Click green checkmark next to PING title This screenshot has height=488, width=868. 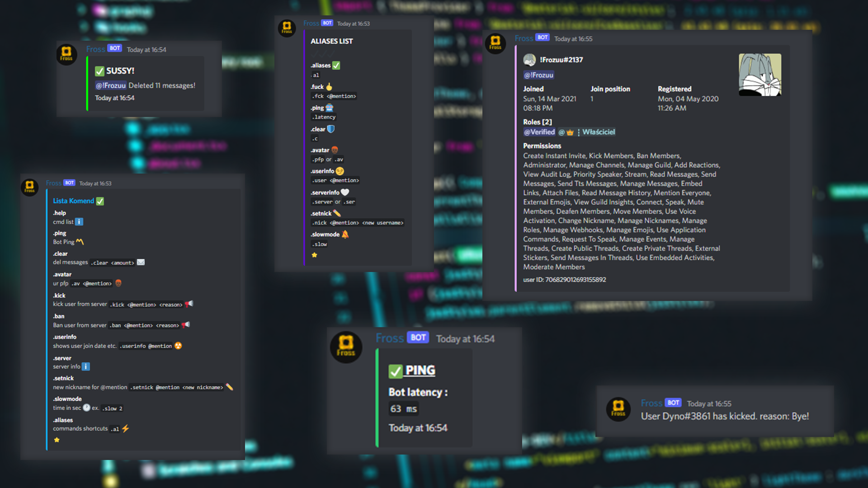coord(395,371)
